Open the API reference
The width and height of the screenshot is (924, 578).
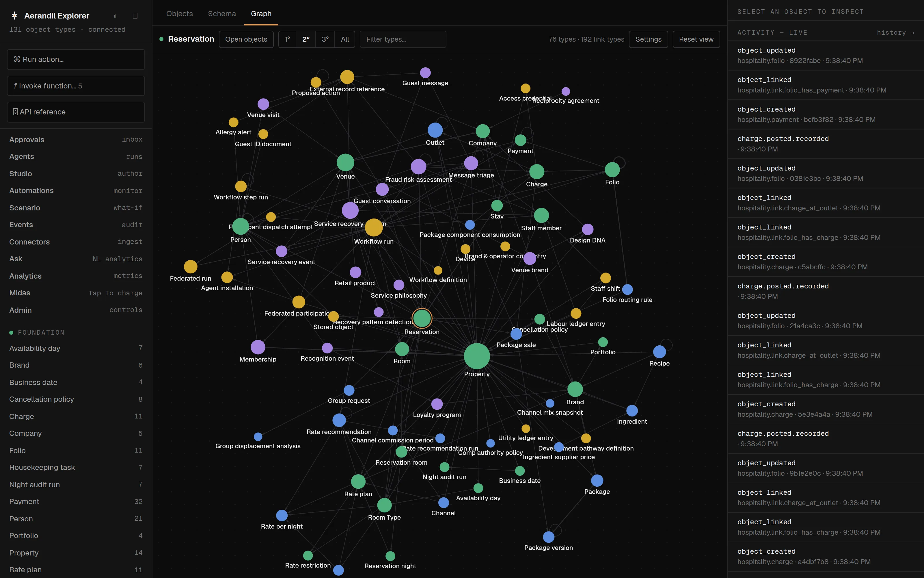coord(76,112)
